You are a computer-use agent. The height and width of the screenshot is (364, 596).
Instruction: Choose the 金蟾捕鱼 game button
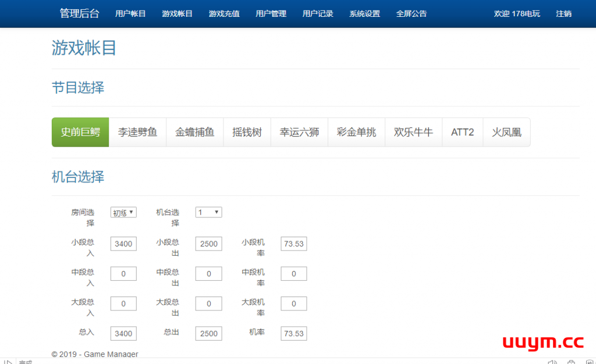coord(194,132)
